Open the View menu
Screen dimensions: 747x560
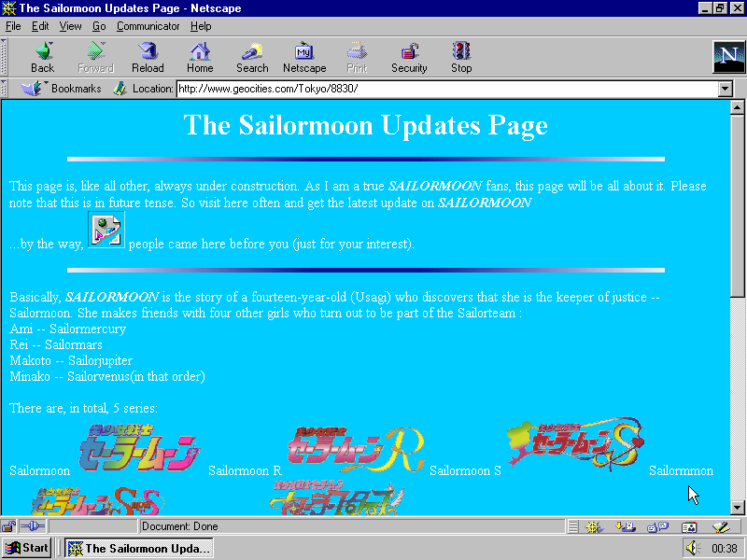coord(71,26)
